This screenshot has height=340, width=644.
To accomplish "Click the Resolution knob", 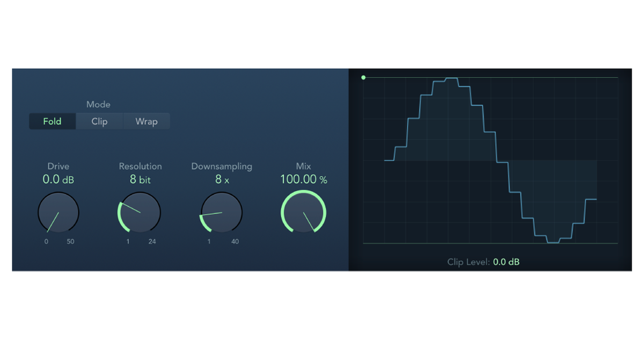I will coord(140,213).
